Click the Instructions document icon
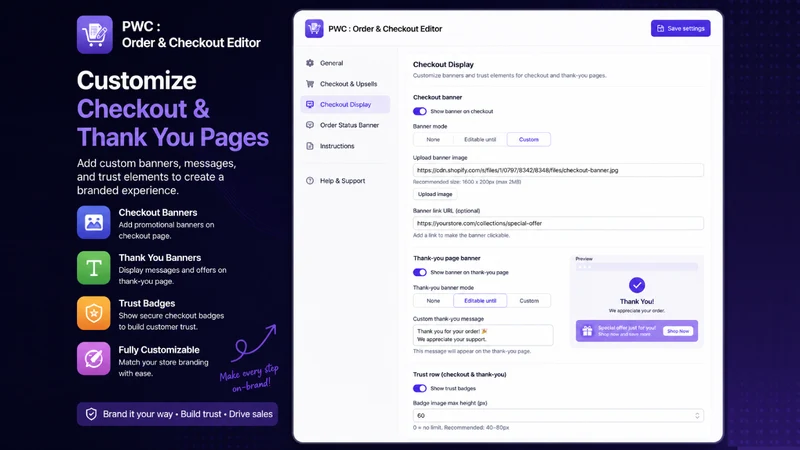800x450 pixels. [x=310, y=146]
